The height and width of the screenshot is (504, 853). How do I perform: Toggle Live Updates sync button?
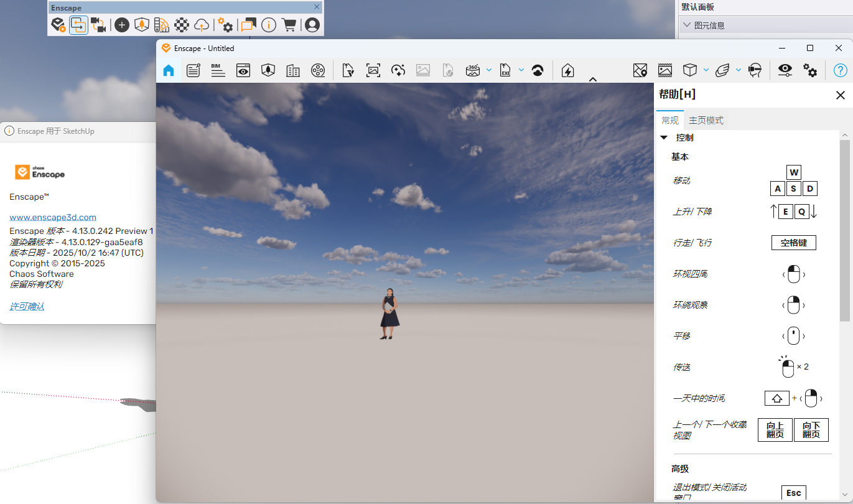(78, 25)
